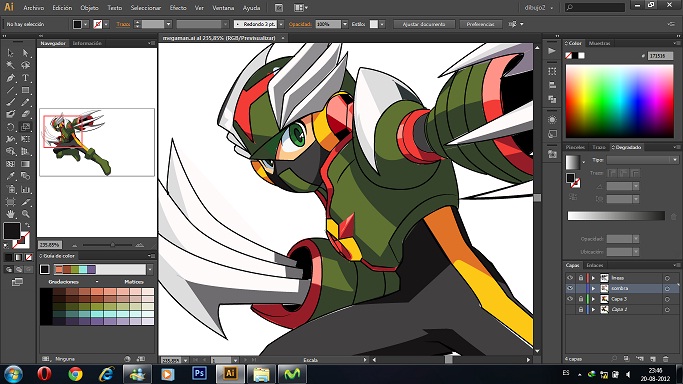
Task: Select the Blob Brush tool
Action: point(10,115)
